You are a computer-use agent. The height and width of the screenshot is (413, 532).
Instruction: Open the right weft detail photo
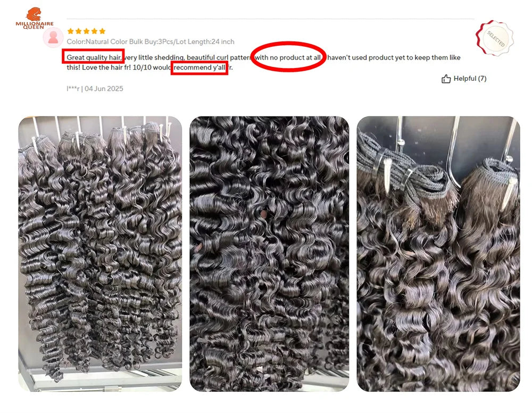[438, 254]
